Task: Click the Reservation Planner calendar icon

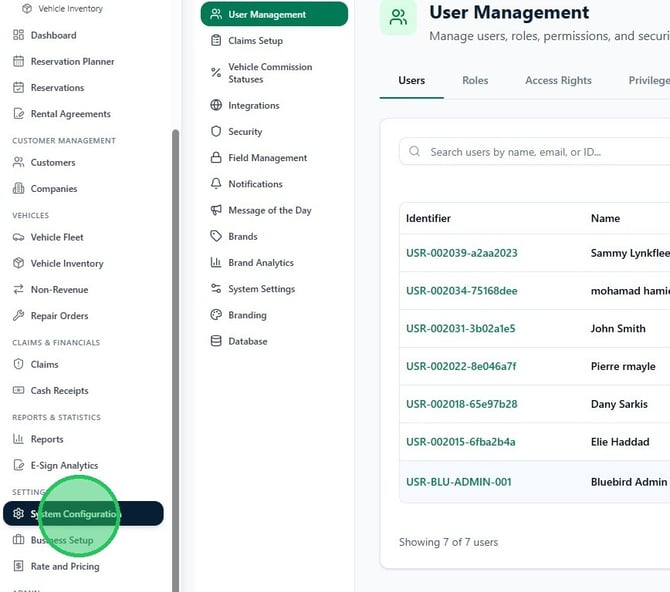Action: (x=18, y=61)
